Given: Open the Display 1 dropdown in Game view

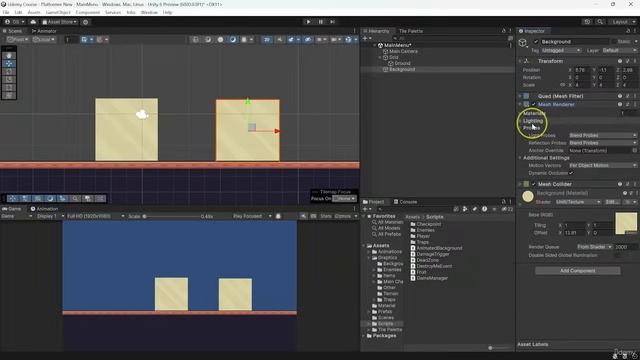Looking at the screenshot, I should 51,216.
